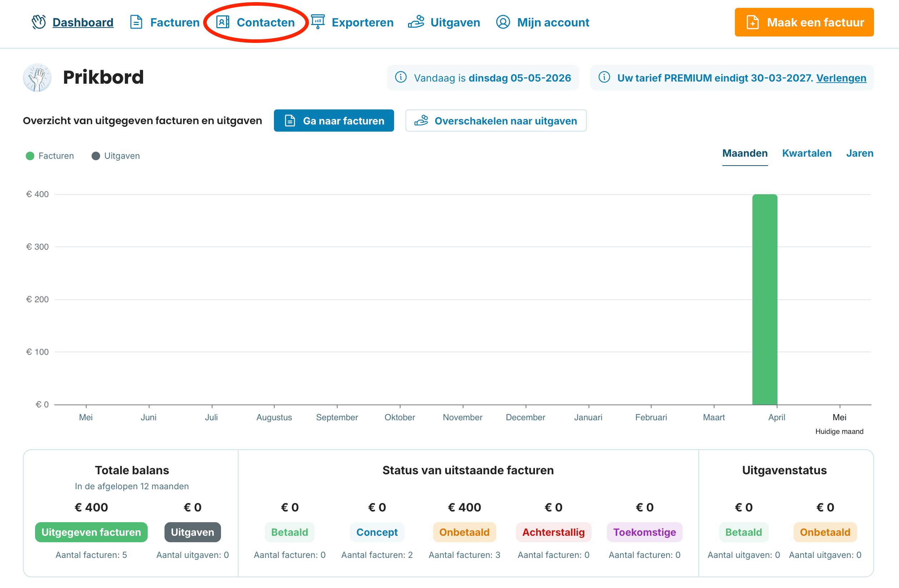The height and width of the screenshot is (588, 899).
Task: Click the Mijn account user icon
Action: tap(503, 22)
